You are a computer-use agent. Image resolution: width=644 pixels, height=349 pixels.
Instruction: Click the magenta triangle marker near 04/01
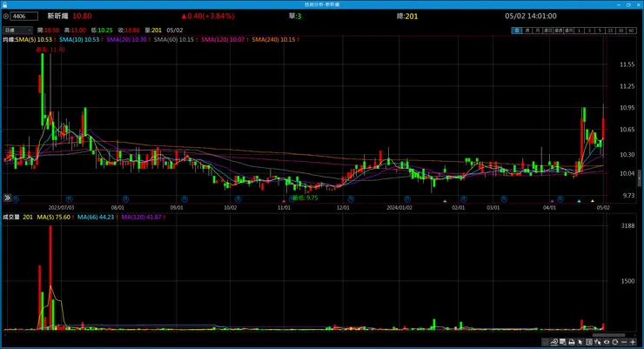click(x=552, y=201)
